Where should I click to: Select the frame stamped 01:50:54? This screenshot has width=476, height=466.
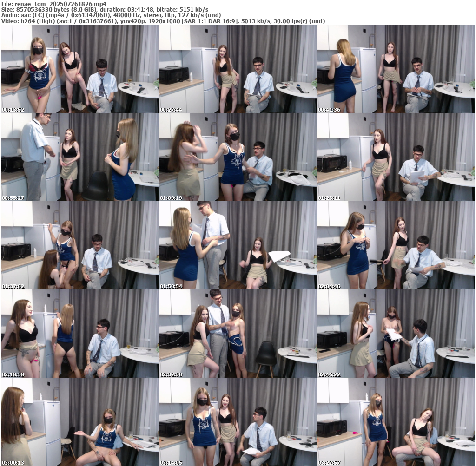tap(238, 245)
